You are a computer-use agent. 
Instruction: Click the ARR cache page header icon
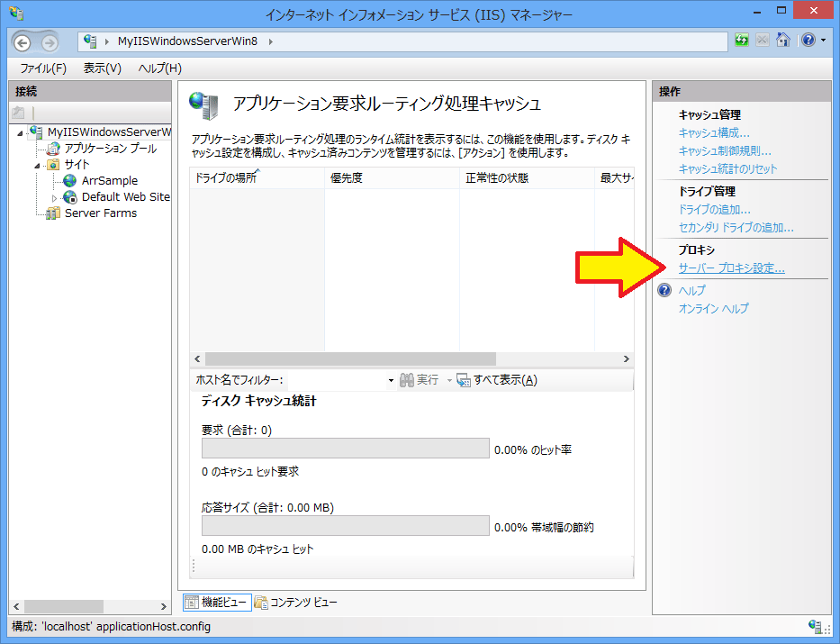point(203,105)
